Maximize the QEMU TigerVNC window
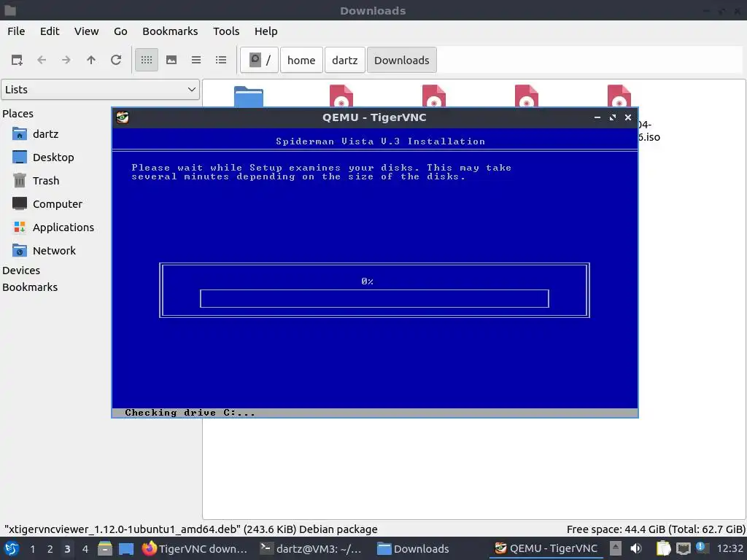Screen dimensions: 747x560 click(613, 117)
